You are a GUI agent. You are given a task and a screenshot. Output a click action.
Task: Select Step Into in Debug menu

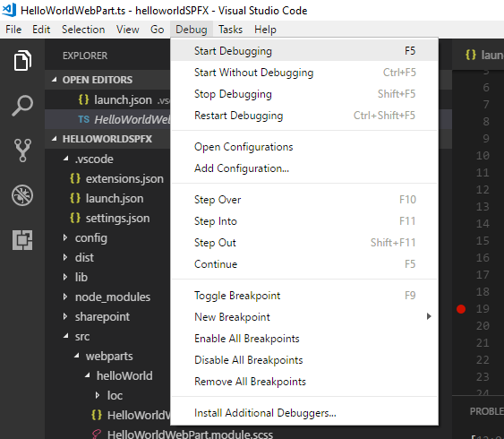(x=304, y=221)
